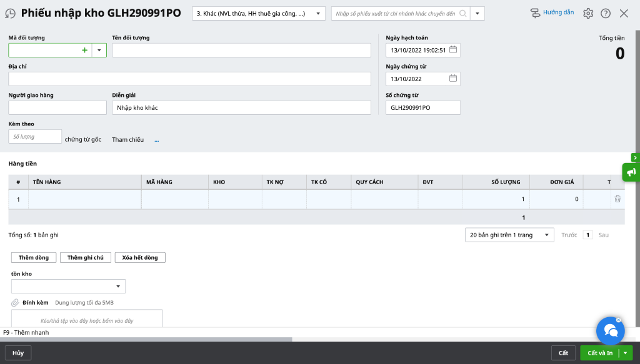Click the TÊN HÀNG cell in row 1
This screenshot has height=364, width=640.
(x=85, y=199)
